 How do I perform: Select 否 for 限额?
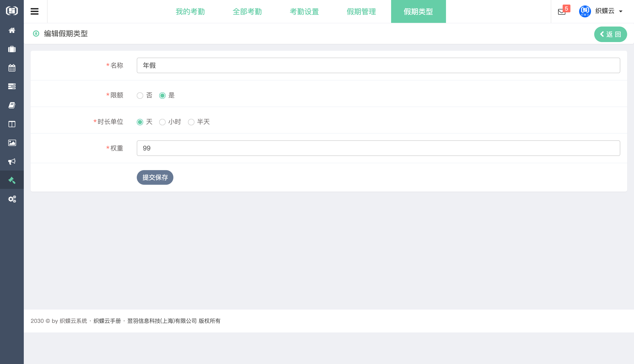(140, 96)
